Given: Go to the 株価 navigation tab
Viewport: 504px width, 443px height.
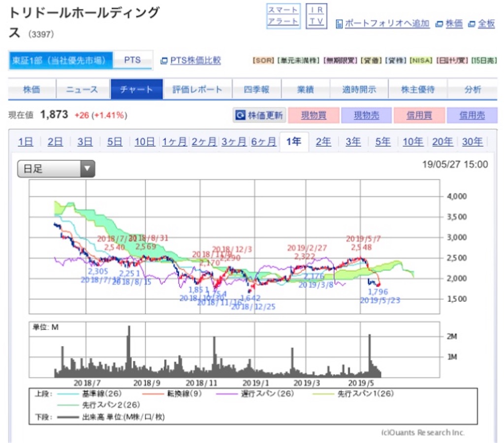Looking at the screenshot, I should pyautogui.click(x=32, y=89).
